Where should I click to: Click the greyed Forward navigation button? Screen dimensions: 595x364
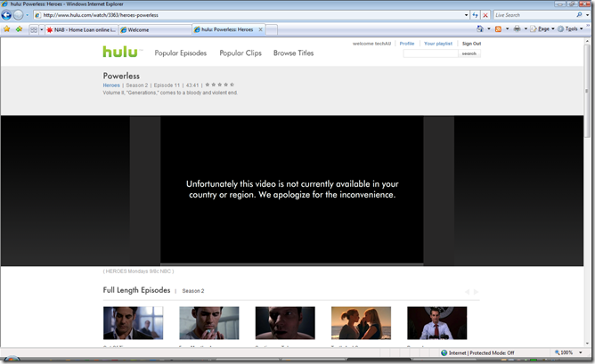tap(18, 15)
